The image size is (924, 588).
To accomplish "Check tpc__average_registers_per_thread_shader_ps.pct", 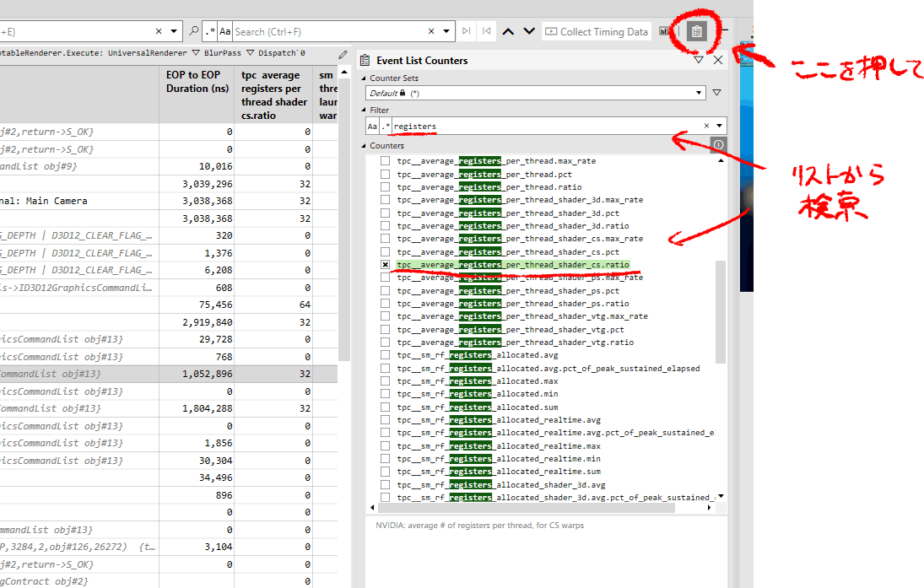I will click(385, 290).
